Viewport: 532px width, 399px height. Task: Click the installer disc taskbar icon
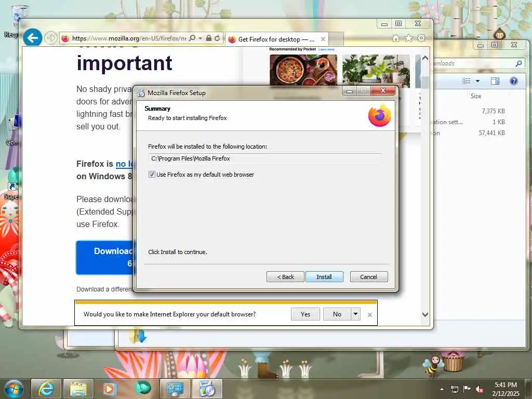pos(207,389)
